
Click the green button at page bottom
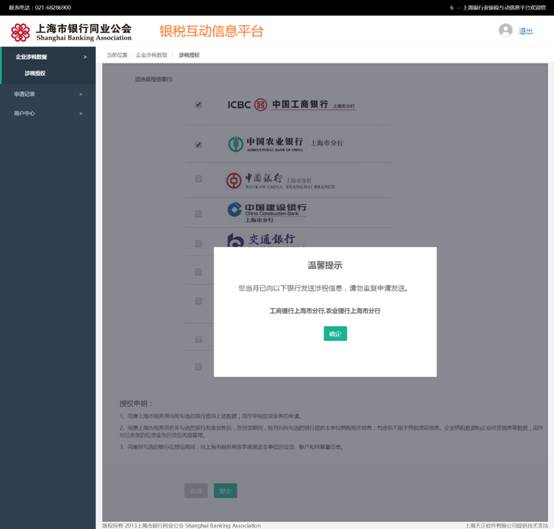click(x=225, y=490)
